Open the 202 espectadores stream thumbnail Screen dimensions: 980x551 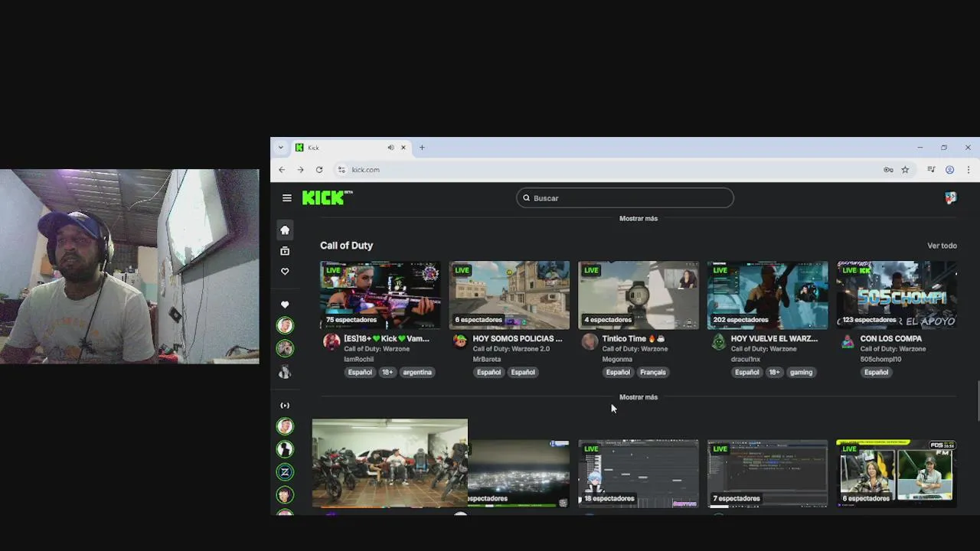coord(767,295)
